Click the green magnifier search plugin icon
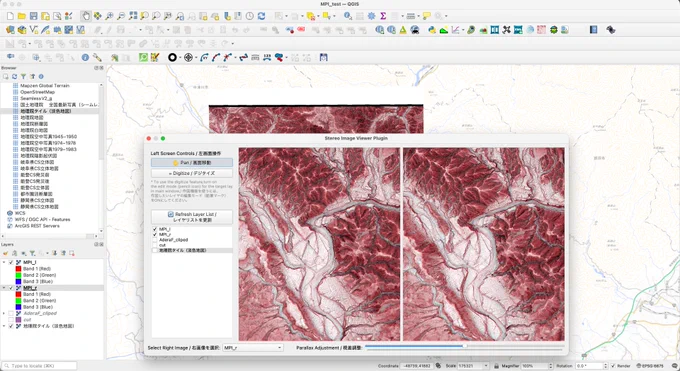 pos(143,57)
